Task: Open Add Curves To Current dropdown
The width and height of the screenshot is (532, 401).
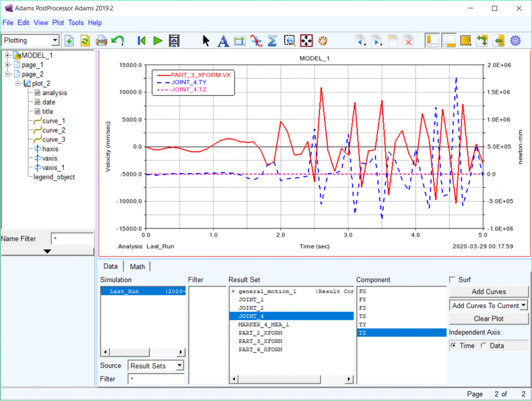Action: [524, 305]
